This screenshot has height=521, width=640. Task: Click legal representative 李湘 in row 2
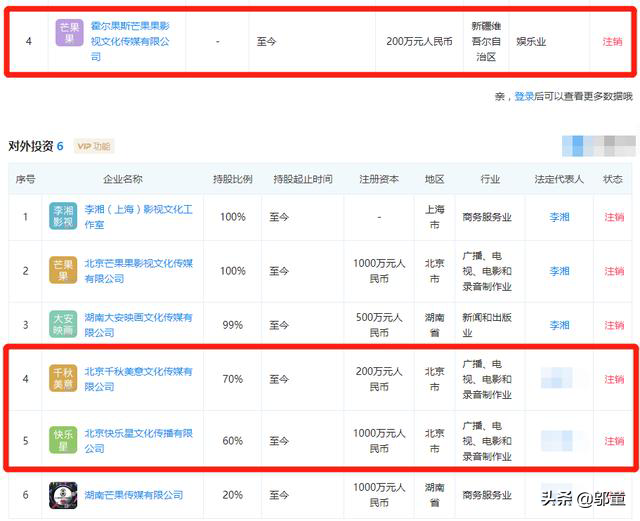click(559, 271)
